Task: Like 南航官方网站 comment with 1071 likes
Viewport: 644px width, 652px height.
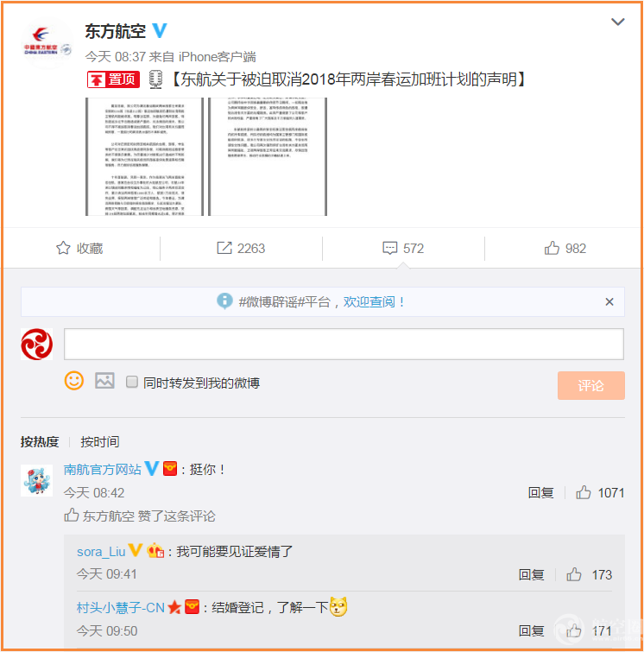Action: click(584, 492)
